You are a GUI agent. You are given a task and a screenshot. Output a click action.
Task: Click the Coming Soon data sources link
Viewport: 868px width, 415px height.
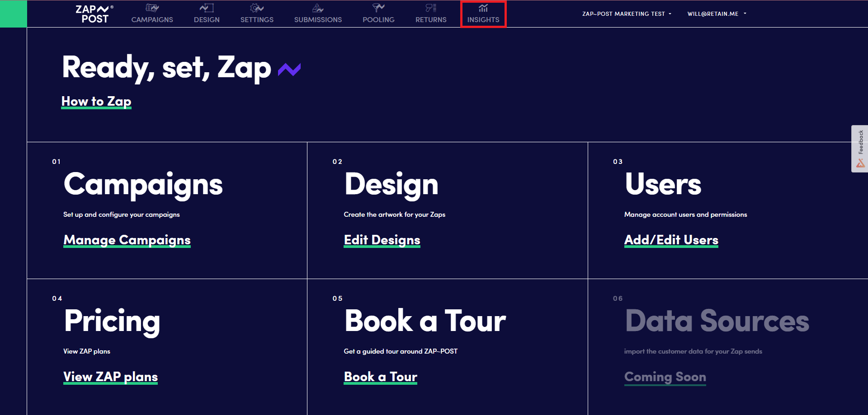tap(665, 377)
